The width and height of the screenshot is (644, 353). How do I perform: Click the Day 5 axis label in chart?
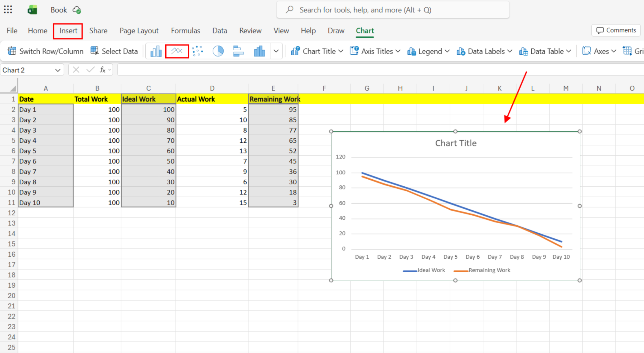coord(450,257)
